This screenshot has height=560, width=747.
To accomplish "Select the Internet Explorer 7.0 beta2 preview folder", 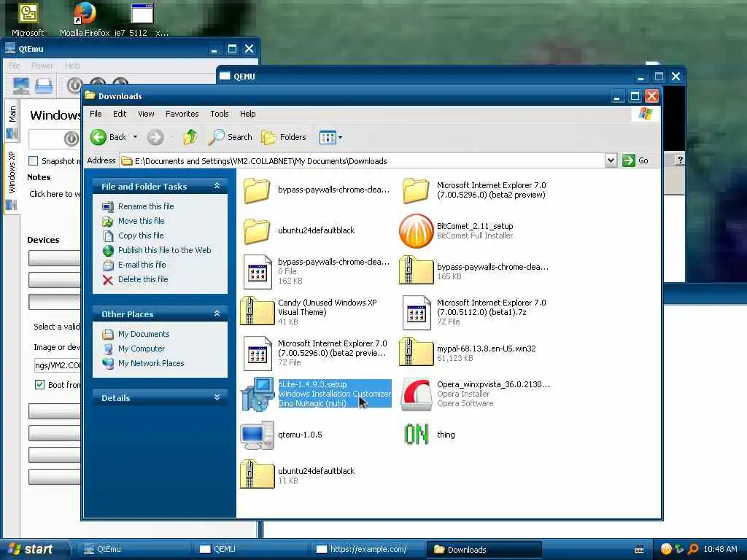I will pos(416,190).
